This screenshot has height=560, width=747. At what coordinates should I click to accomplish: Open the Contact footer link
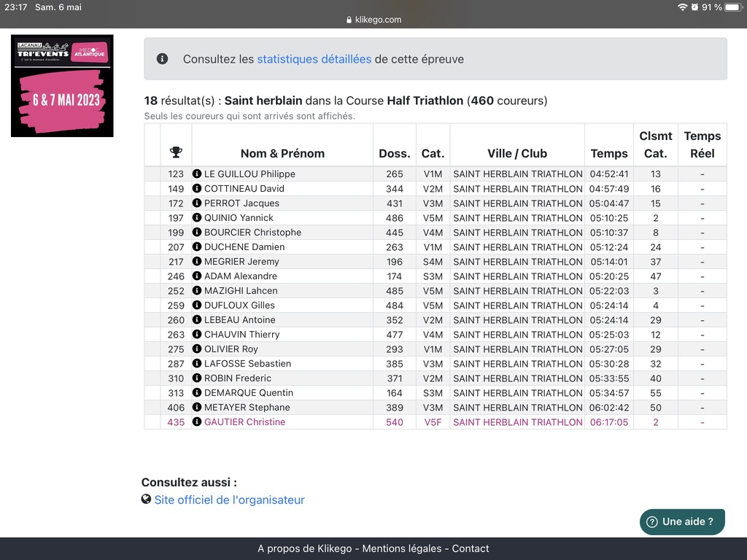471,548
